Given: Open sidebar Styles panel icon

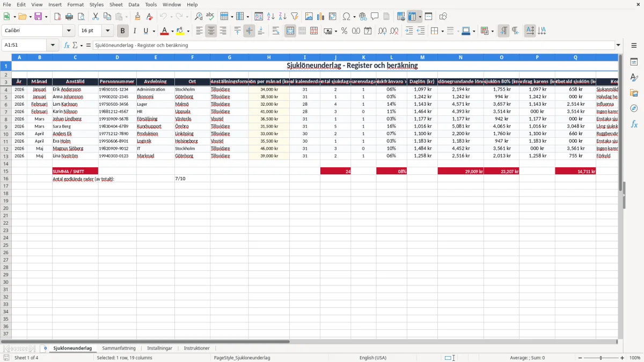Looking at the screenshot, I should coord(634,78).
